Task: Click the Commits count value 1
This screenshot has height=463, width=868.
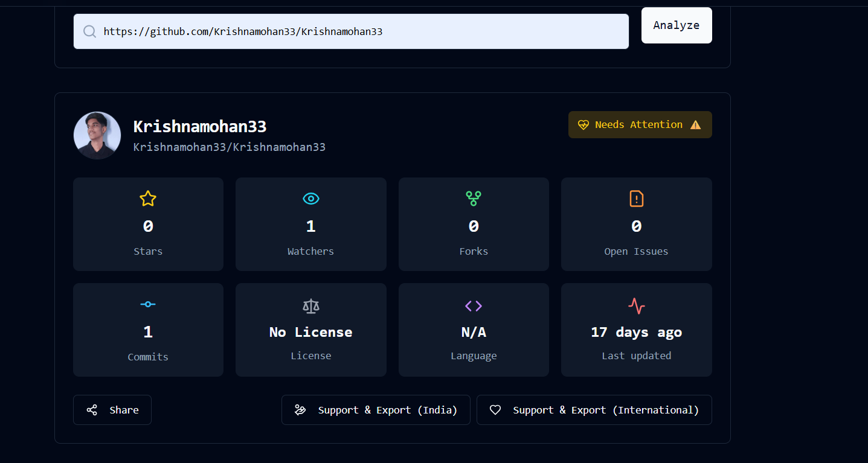Action: coord(148,333)
